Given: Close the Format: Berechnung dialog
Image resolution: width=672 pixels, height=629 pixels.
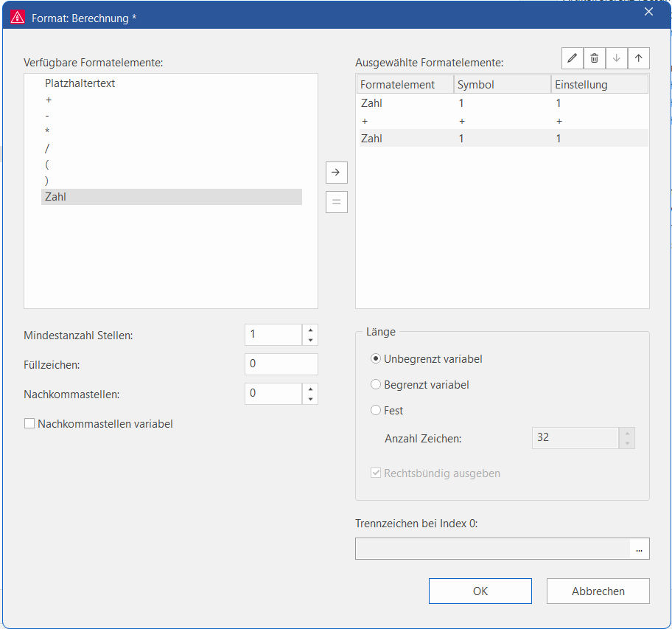Looking at the screenshot, I should tap(649, 12).
